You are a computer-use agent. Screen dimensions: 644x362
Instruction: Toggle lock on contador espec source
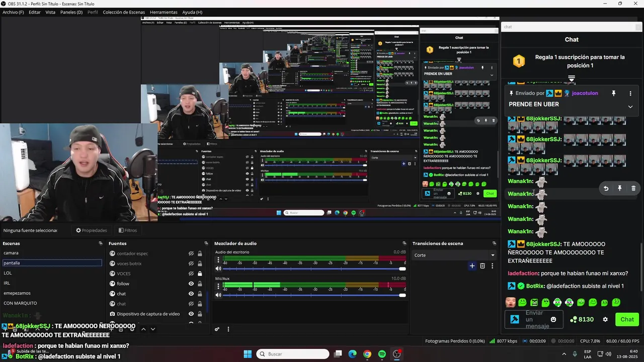tap(200, 253)
